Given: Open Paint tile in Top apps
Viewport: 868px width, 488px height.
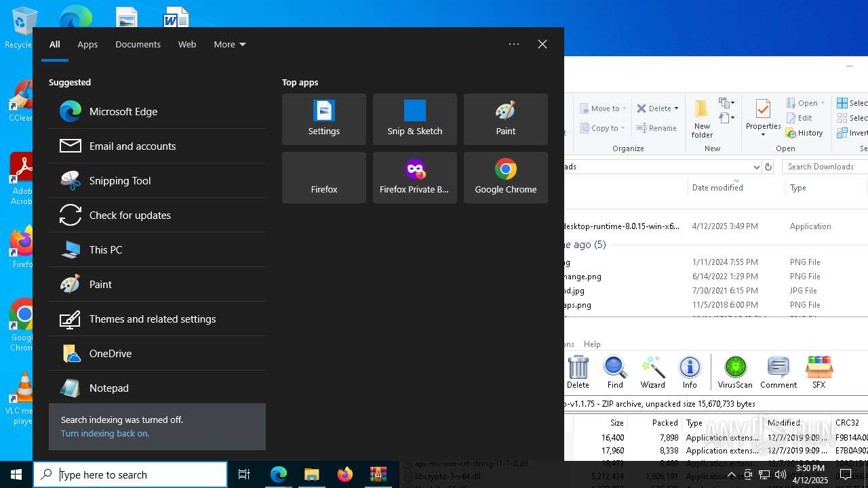Looking at the screenshot, I should pos(506,119).
